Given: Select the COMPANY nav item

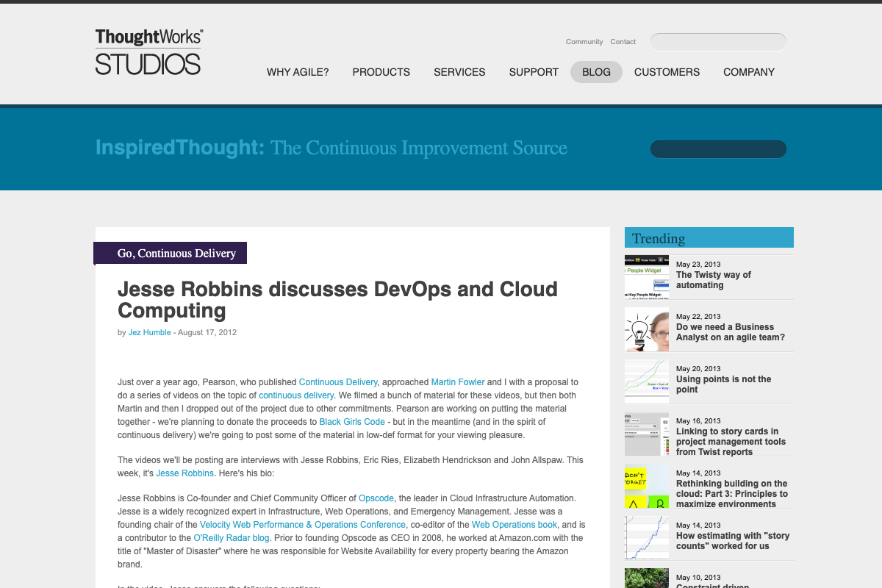Looking at the screenshot, I should point(748,71).
